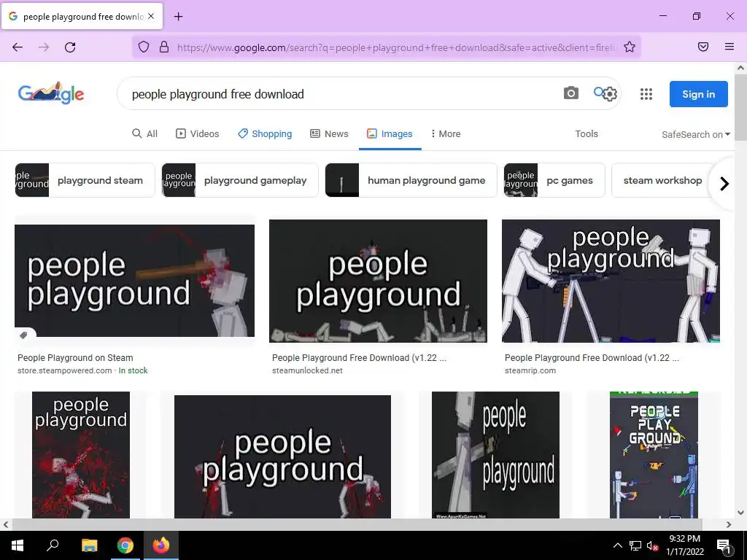Go back using the browser back arrow
Screen dimensions: 747x560
point(18,47)
